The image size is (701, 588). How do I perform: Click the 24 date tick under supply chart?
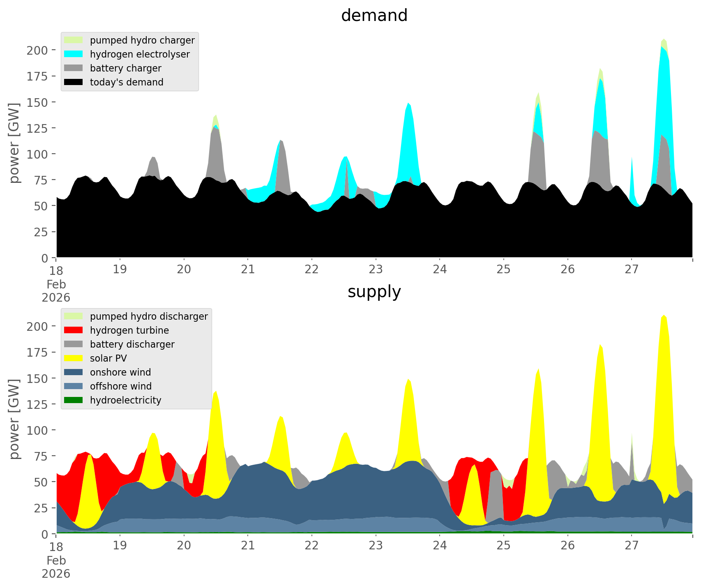click(440, 546)
